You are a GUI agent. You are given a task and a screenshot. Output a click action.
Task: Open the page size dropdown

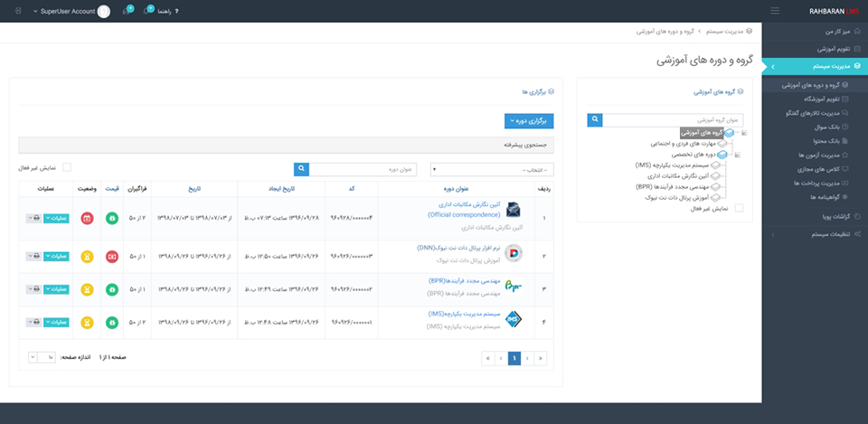(x=41, y=358)
